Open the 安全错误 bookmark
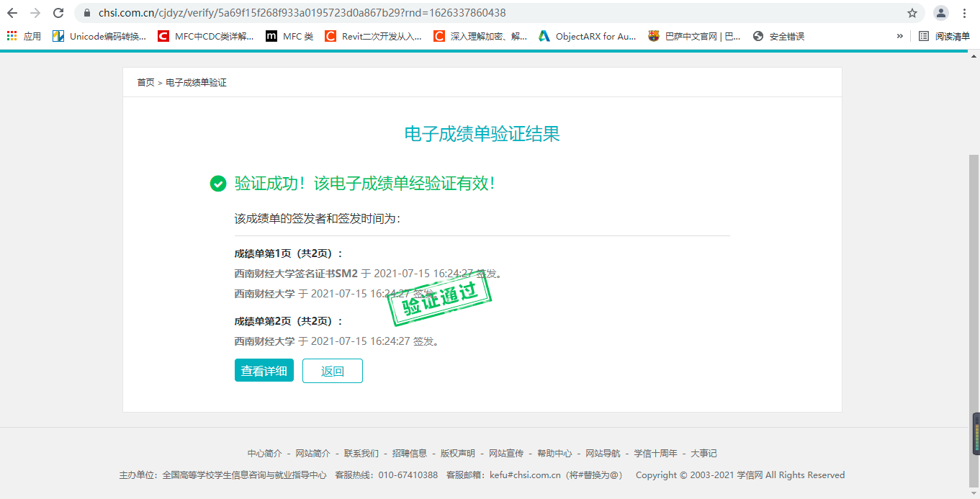 pos(778,36)
